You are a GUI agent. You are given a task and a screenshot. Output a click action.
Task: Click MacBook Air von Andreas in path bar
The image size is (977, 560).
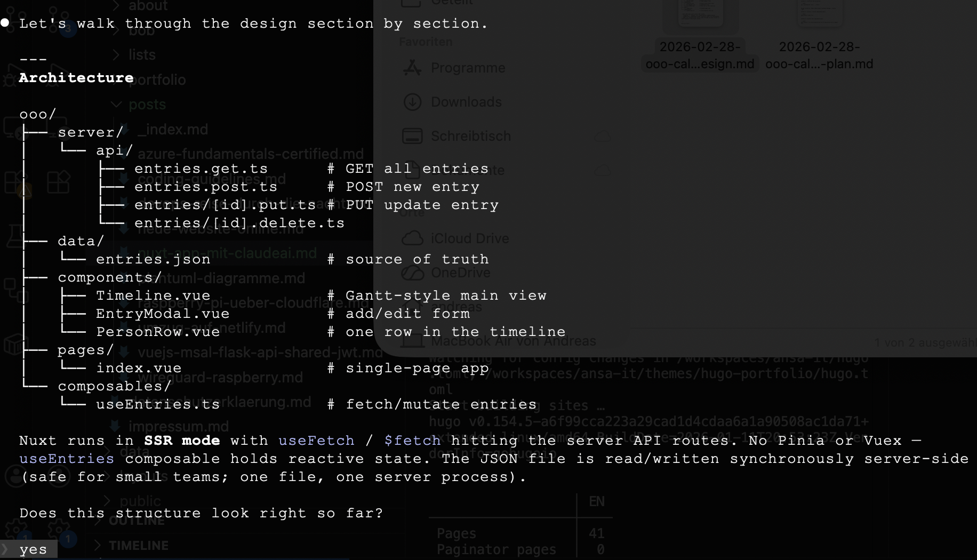tap(513, 341)
